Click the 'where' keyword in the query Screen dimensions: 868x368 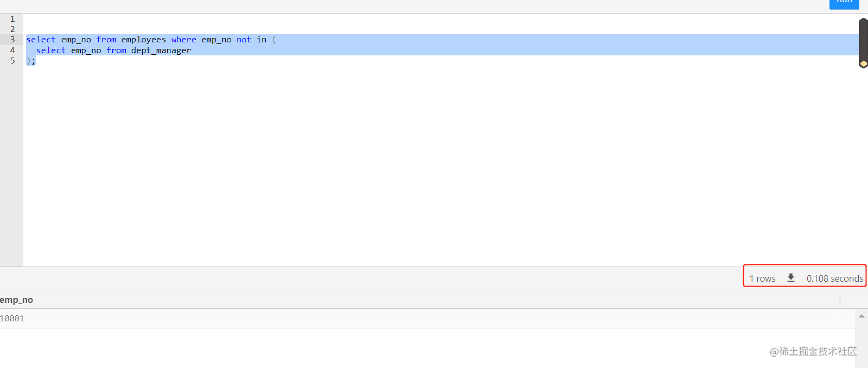click(184, 40)
